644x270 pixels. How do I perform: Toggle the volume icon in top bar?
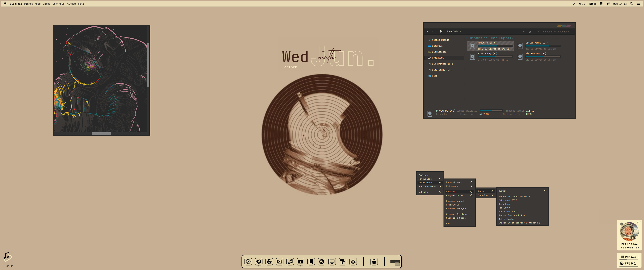click(x=608, y=4)
